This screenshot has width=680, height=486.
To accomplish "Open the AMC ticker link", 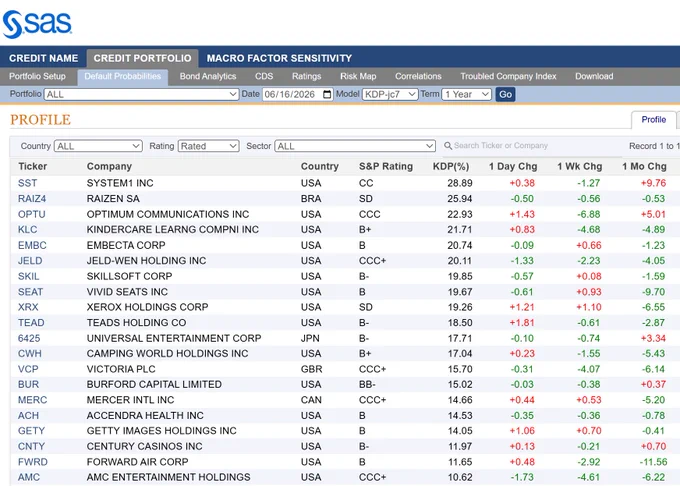I will pyautogui.click(x=29, y=477).
